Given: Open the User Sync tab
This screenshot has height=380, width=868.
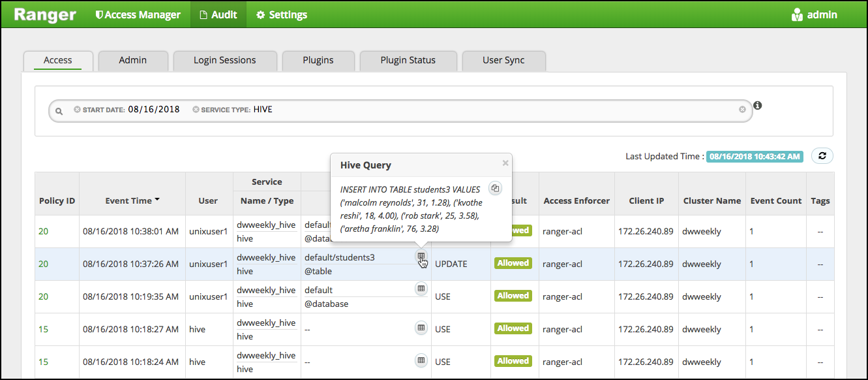Looking at the screenshot, I should tap(503, 60).
